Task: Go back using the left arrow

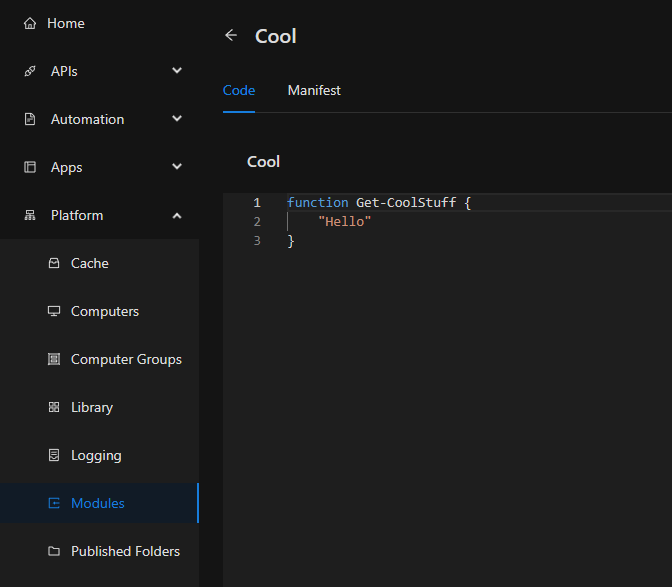Action: (x=231, y=35)
